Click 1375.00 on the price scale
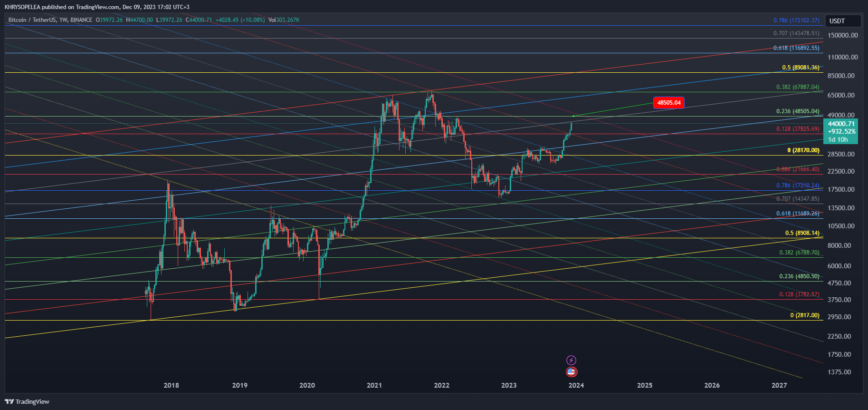The height and width of the screenshot is (410, 868). (x=839, y=372)
